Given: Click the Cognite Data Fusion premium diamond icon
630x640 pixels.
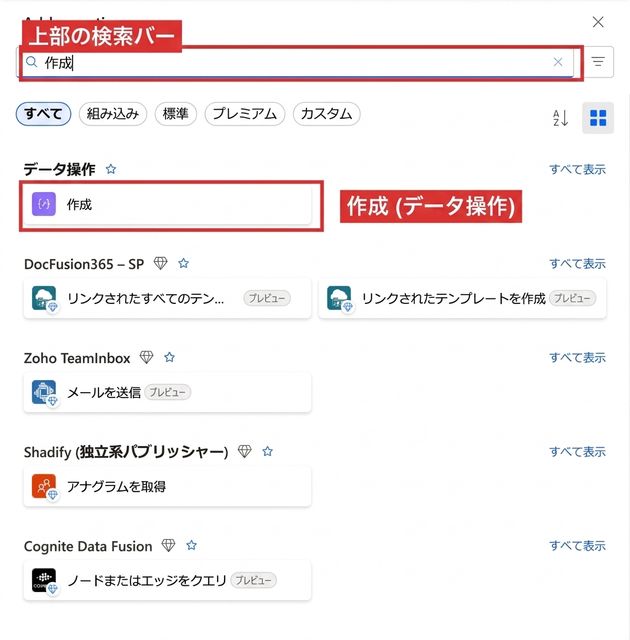Looking at the screenshot, I should (169, 545).
